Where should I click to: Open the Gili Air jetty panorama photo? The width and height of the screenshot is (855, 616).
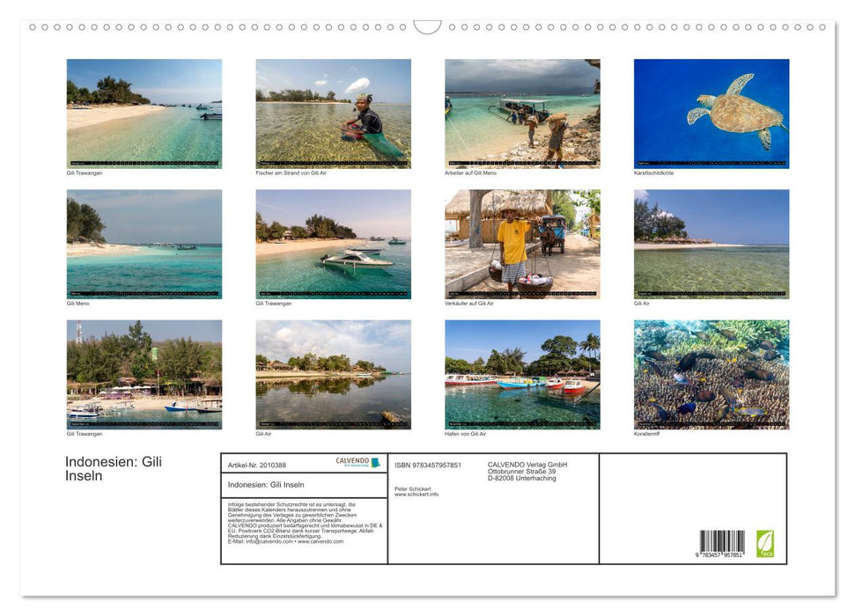[333, 375]
